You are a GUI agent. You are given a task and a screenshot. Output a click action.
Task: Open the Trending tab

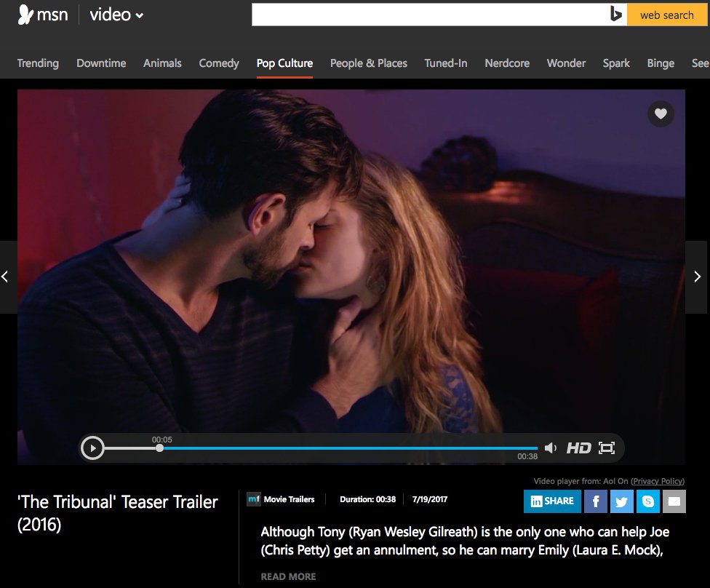[x=38, y=63]
